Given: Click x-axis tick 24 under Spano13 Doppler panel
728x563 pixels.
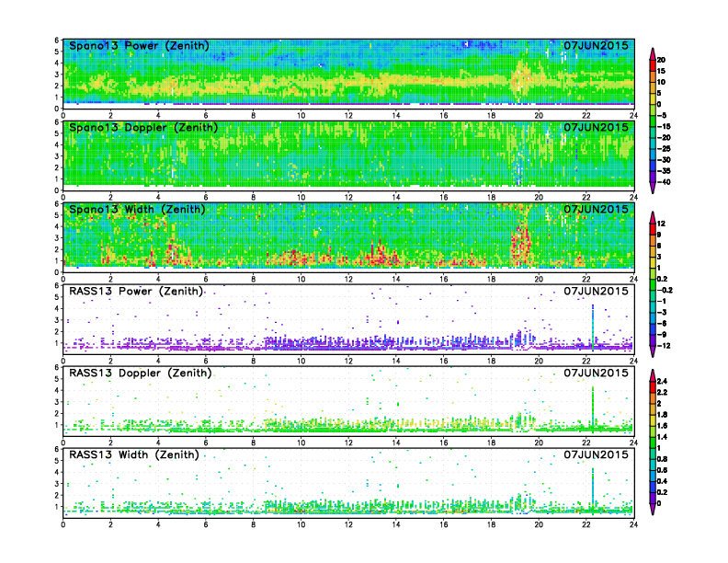Looking at the screenshot, I should coord(633,198).
